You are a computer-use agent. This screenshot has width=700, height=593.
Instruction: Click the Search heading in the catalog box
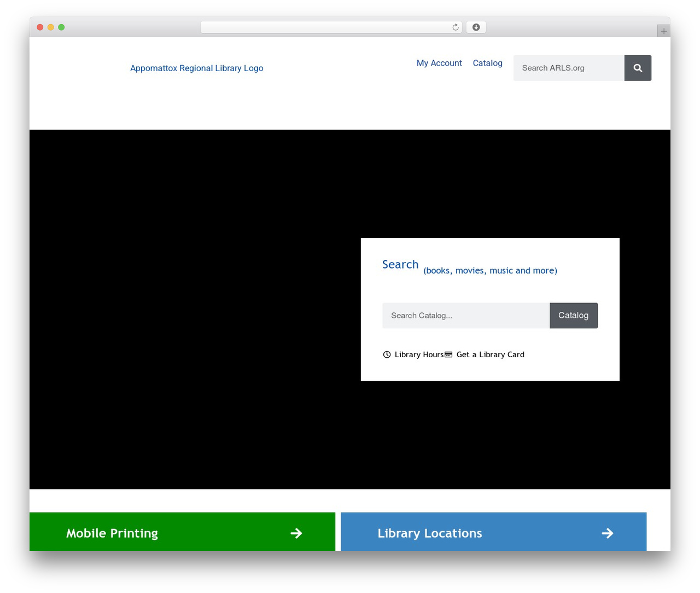click(x=400, y=265)
